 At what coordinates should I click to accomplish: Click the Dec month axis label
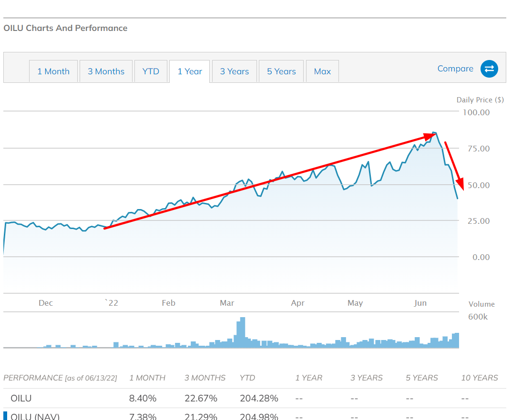(x=46, y=303)
